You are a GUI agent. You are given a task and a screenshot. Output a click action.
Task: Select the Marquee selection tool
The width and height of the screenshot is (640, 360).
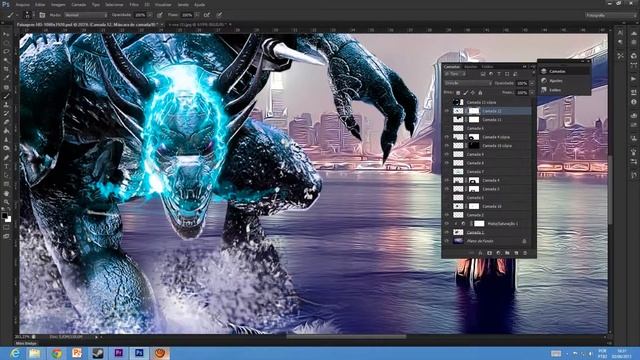pyautogui.click(x=6, y=43)
